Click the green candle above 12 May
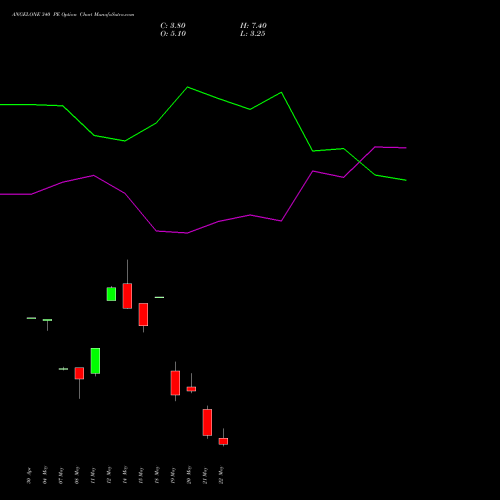The height and width of the screenshot is (500, 500). [x=111, y=294]
